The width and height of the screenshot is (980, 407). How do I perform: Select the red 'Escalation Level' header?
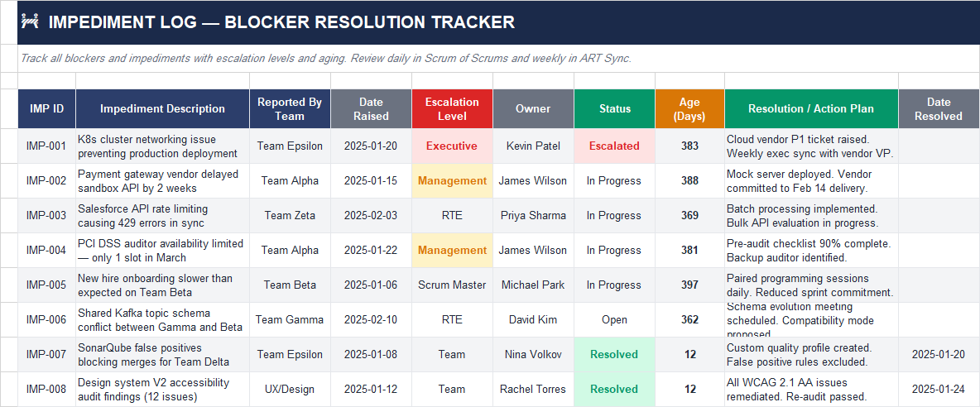point(453,108)
